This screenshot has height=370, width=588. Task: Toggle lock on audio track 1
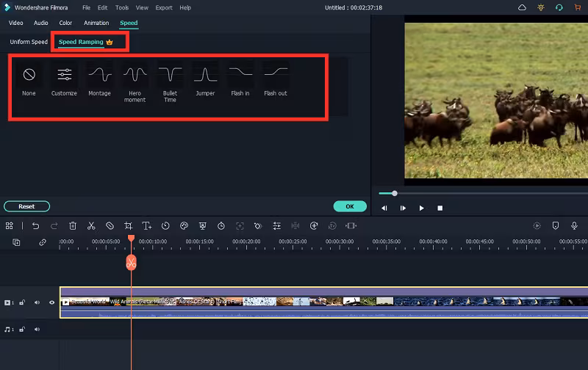[x=22, y=330]
